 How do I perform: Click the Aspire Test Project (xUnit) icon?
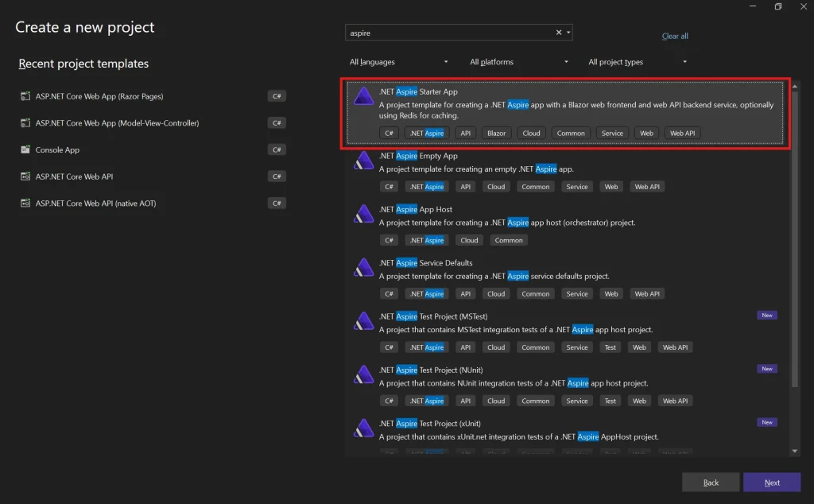click(363, 428)
